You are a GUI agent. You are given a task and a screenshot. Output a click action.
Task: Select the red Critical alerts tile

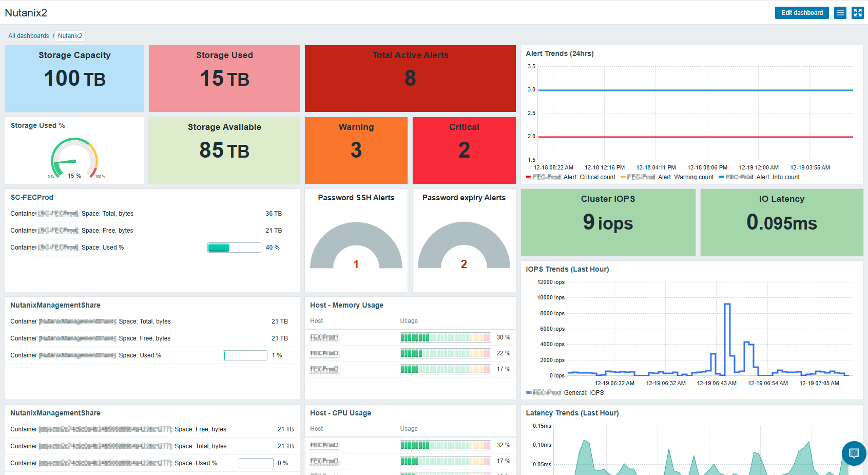coord(464,150)
